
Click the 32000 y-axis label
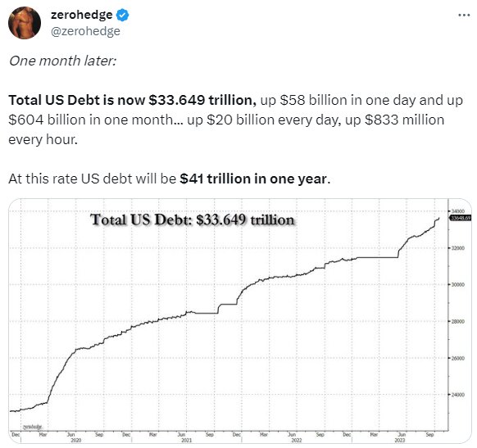pyautogui.click(x=458, y=248)
